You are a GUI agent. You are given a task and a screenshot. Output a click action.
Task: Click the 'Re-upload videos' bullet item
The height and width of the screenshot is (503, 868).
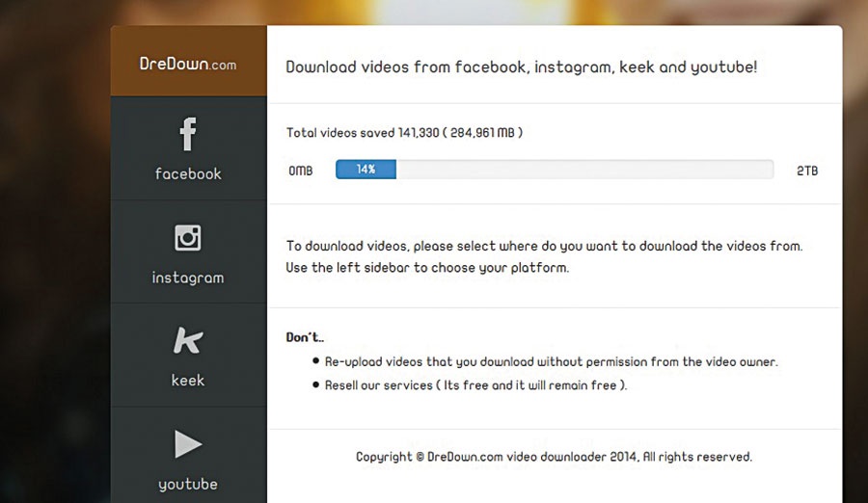tap(551, 362)
